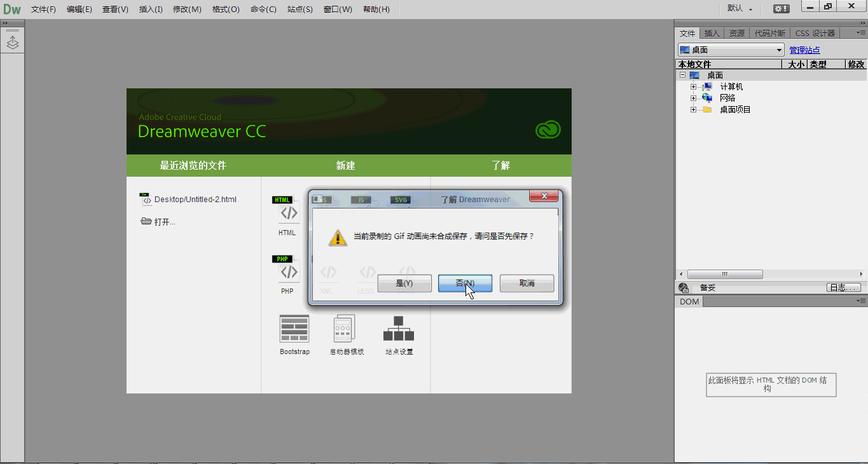Open the 桌面 site selector combo box

(731, 50)
